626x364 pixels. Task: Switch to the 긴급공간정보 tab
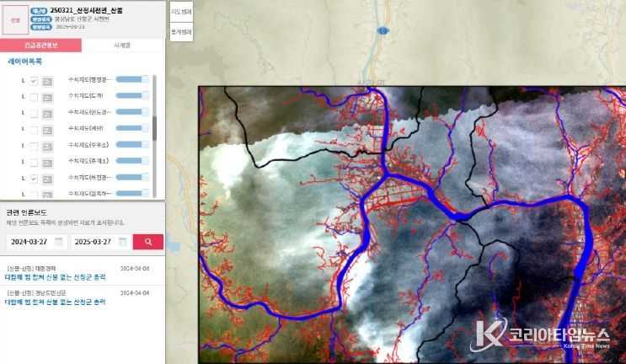pos(40,45)
